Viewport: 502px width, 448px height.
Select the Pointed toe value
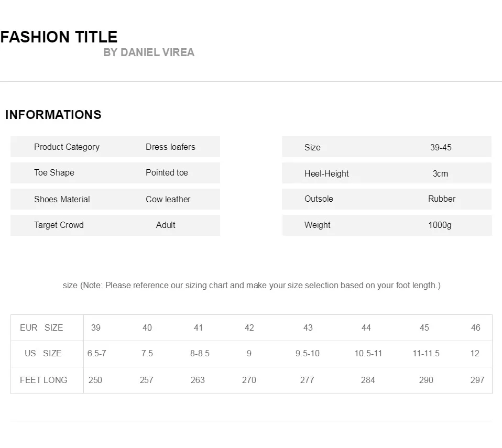click(x=167, y=172)
